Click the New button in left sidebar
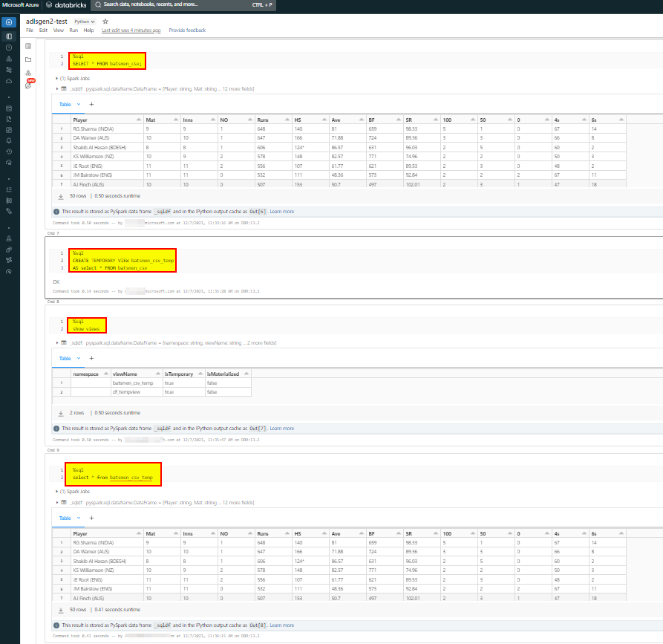Image resolution: width=663 pixels, height=644 pixels. 9,22
